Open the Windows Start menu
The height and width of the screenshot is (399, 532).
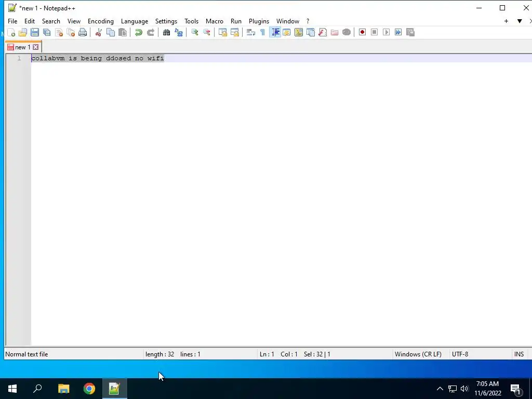point(12,389)
